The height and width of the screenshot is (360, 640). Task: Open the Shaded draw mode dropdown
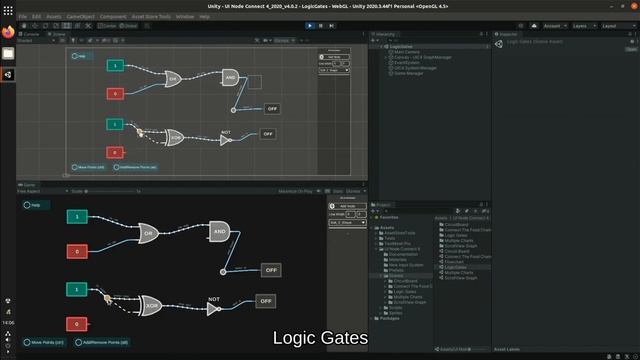pyautogui.click(x=36, y=40)
